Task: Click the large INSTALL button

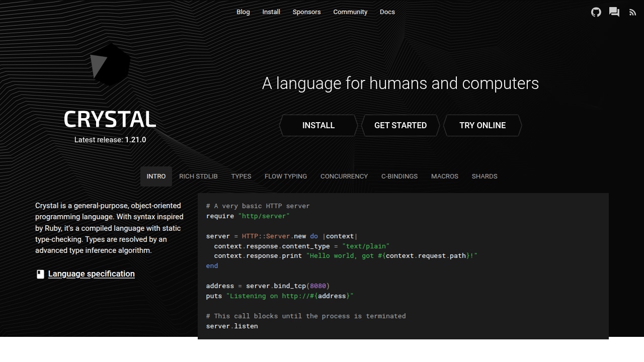Action: click(x=318, y=125)
